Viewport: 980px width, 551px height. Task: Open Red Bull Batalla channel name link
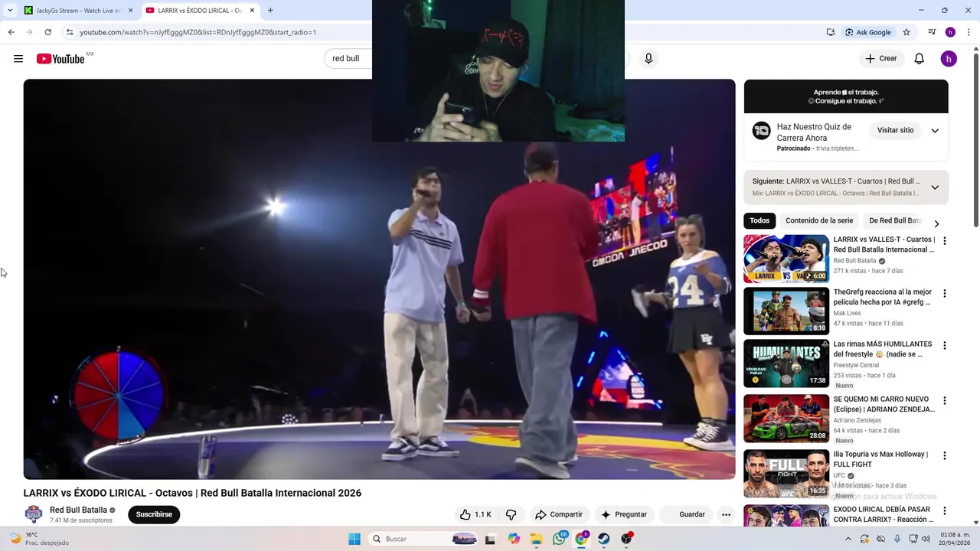78,510
